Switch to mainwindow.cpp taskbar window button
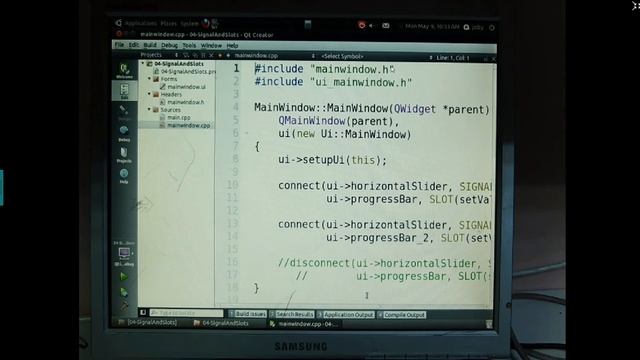This screenshot has height=360, width=640. point(304,324)
